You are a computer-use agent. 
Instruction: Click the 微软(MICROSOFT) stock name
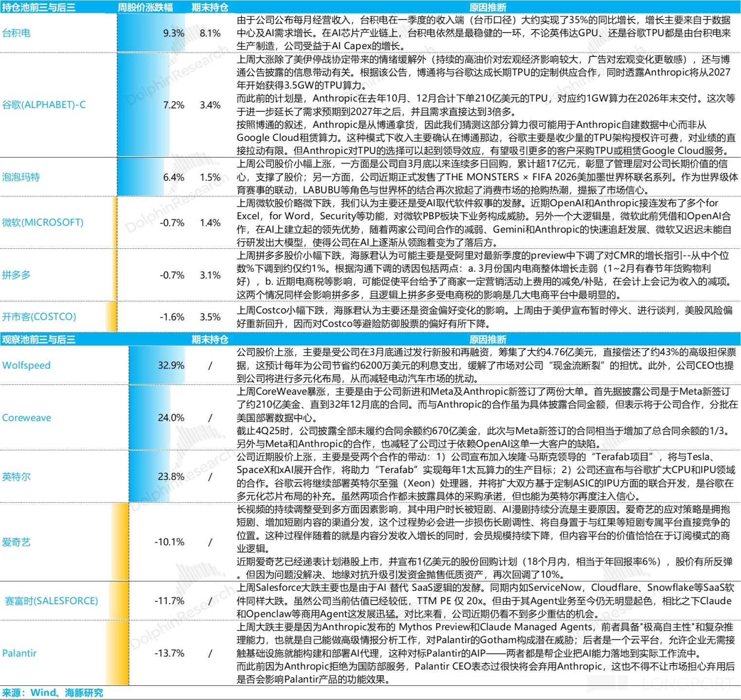point(43,223)
